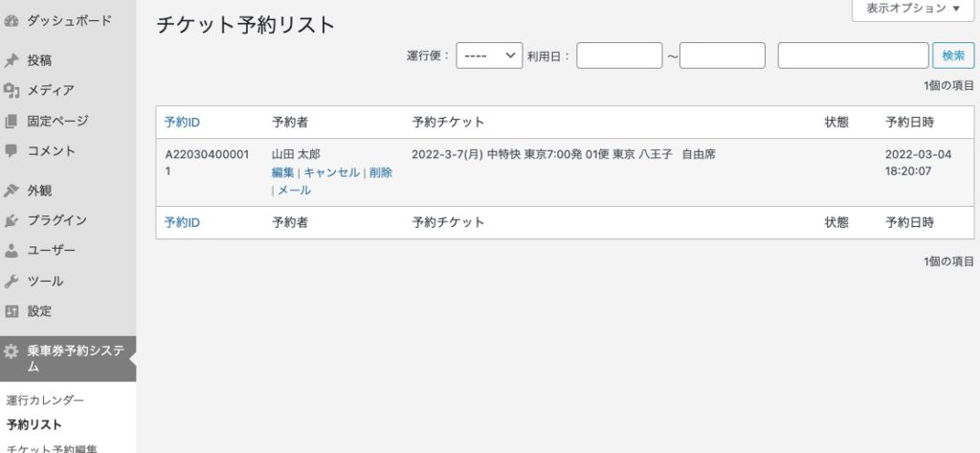Open 運行カレンダー submenu item
Viewport: 980px width, 453px height.
click(x=45, y=400)
